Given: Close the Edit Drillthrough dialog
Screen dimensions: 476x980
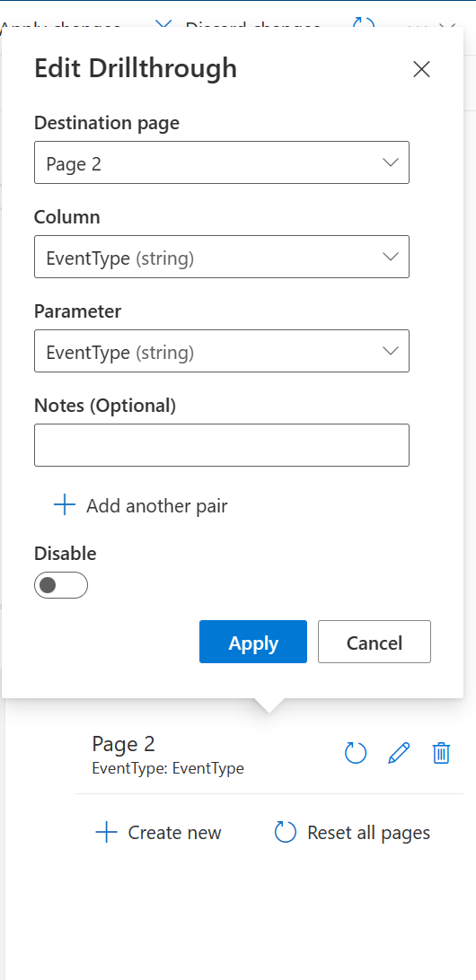Looking at the screenshot, I should [421, 69].
